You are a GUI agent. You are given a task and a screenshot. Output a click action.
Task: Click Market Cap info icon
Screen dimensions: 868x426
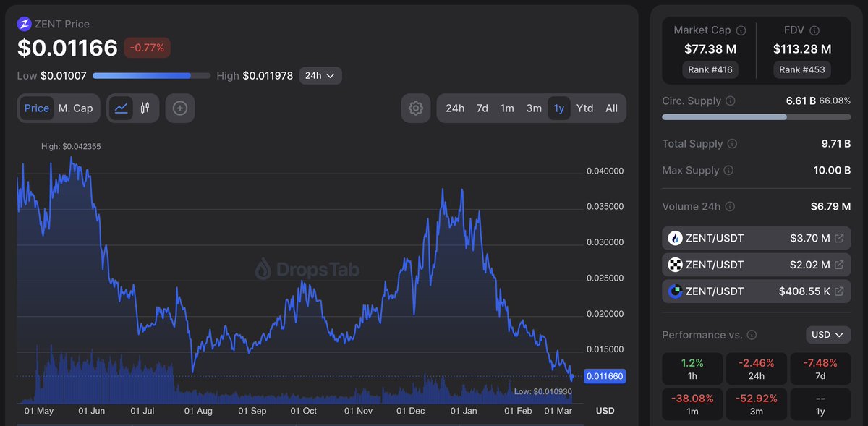[x=741, y=30]
